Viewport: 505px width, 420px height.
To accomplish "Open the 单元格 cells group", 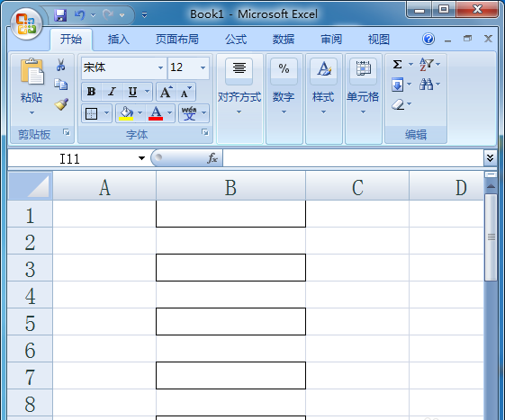I will (363, 98).
